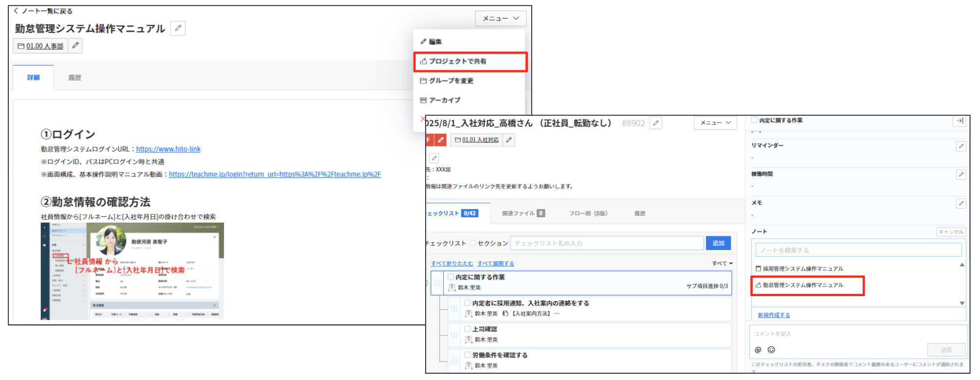Click in the ノートを検索する search field
The image size is (980, 380).
tap(857, 250)
